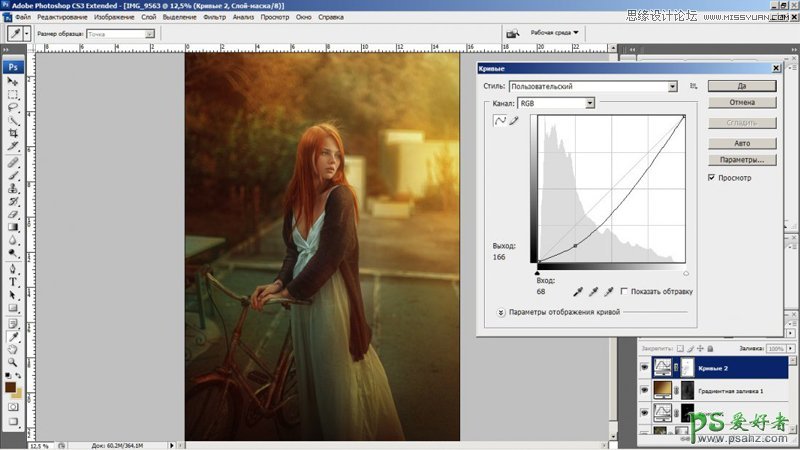
Task: Pick the white point eyedropper in Curves
Action: [x=608, y=291]
